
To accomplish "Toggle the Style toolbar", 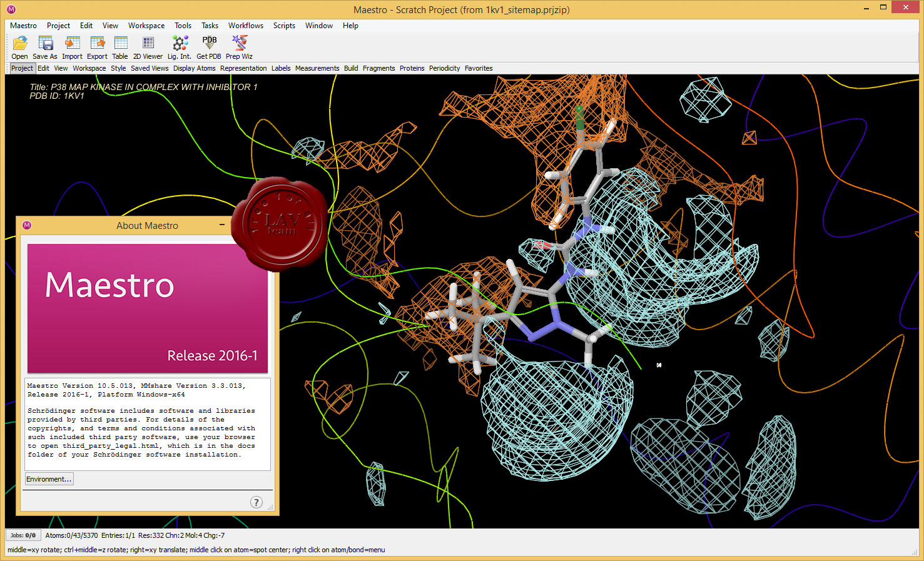I will (118, 68).
